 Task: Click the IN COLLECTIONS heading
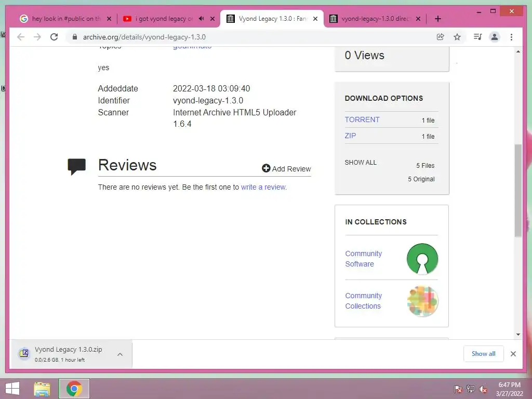pyautogui.click(x=376, y=222)
